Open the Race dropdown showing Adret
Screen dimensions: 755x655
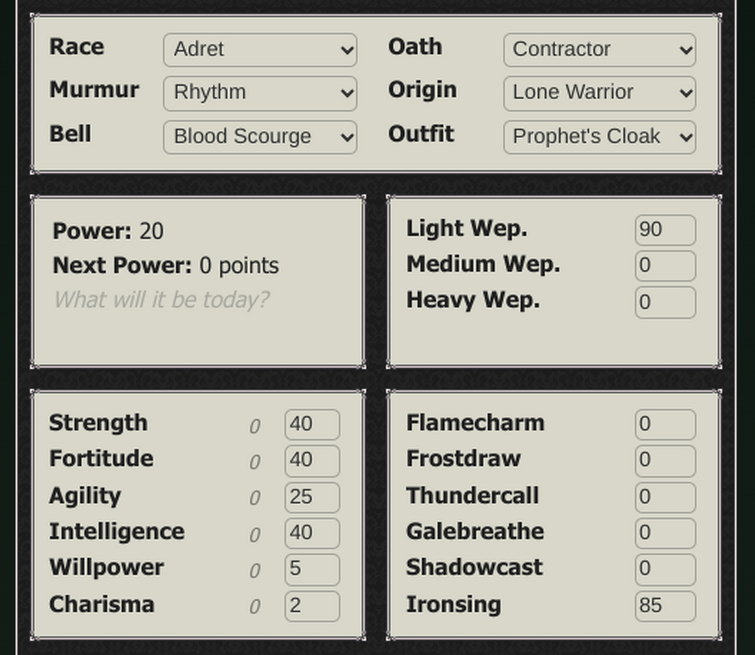[260, 50]
